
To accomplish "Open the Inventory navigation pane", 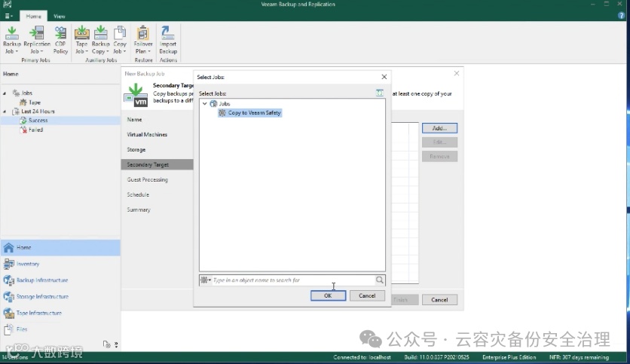I will click(x=60, y=264).
